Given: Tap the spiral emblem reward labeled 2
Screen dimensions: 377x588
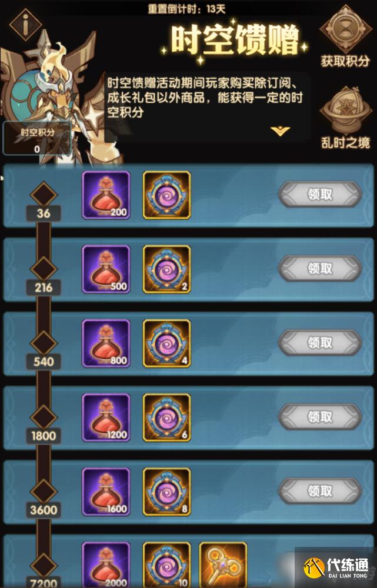Looking at the screenshot, I should (x=166, y=269).
